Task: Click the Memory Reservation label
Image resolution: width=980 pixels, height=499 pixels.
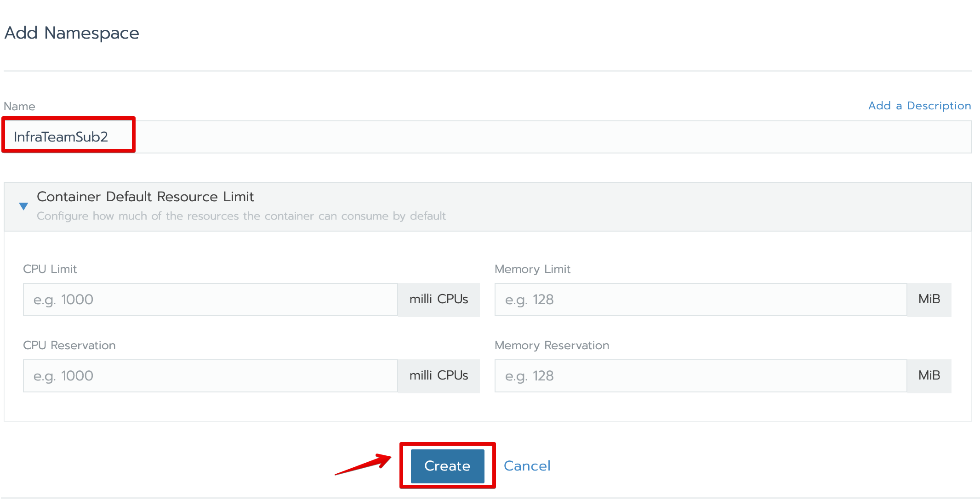Action: pos(552,346)
